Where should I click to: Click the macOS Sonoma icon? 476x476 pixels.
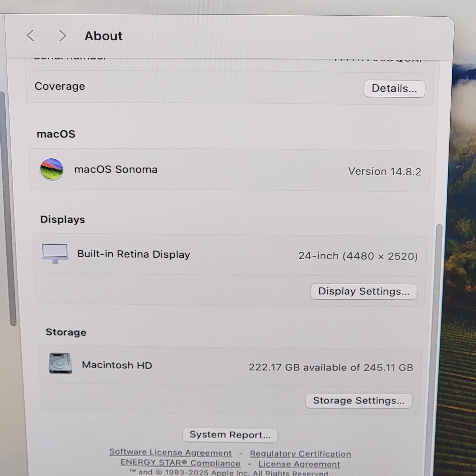click(52, 169)
